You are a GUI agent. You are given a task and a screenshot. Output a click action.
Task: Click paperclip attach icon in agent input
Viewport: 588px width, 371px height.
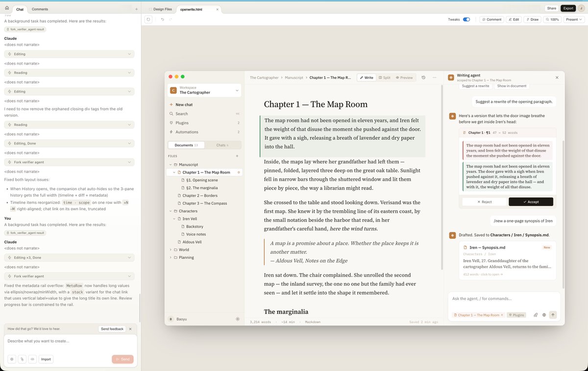click(x=536, y=315)
